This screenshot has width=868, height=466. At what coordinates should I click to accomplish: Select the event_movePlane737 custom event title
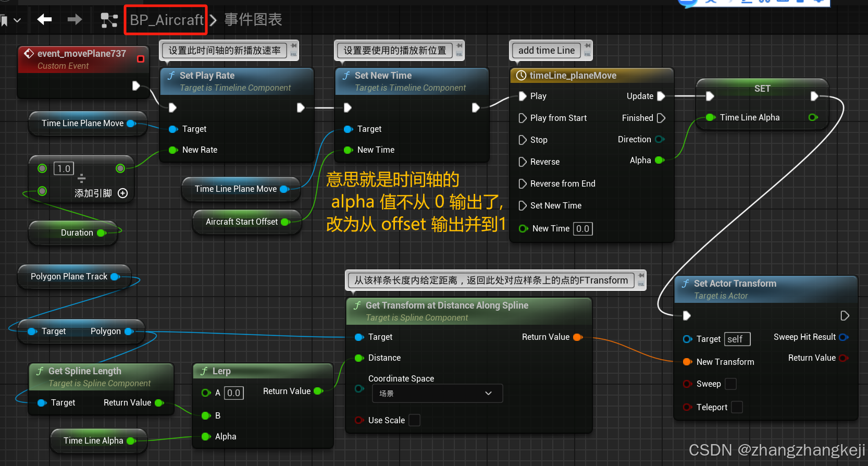pyautogui.click(x=82, y=53)
